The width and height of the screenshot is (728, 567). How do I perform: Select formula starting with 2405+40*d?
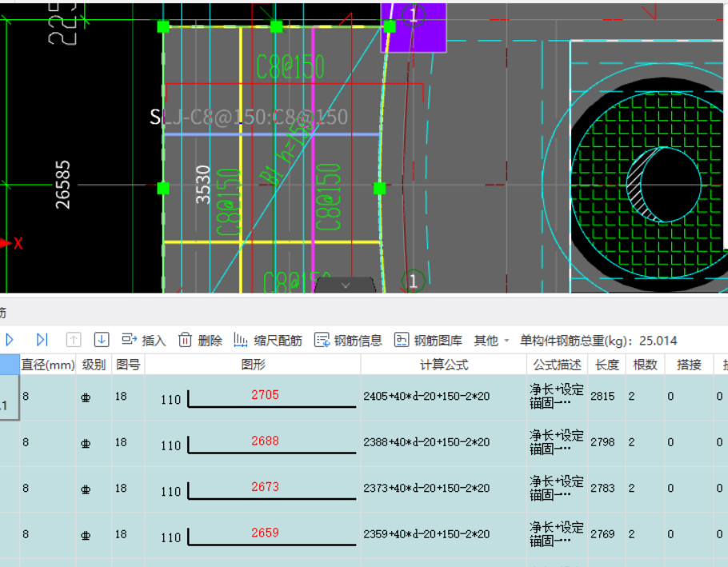[x=426, y=396]
